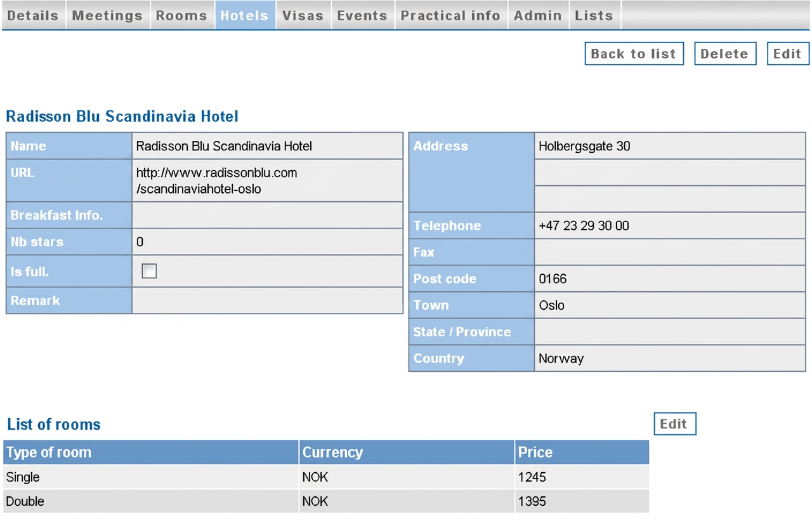Select the Single room row

[x=326, y=477]
